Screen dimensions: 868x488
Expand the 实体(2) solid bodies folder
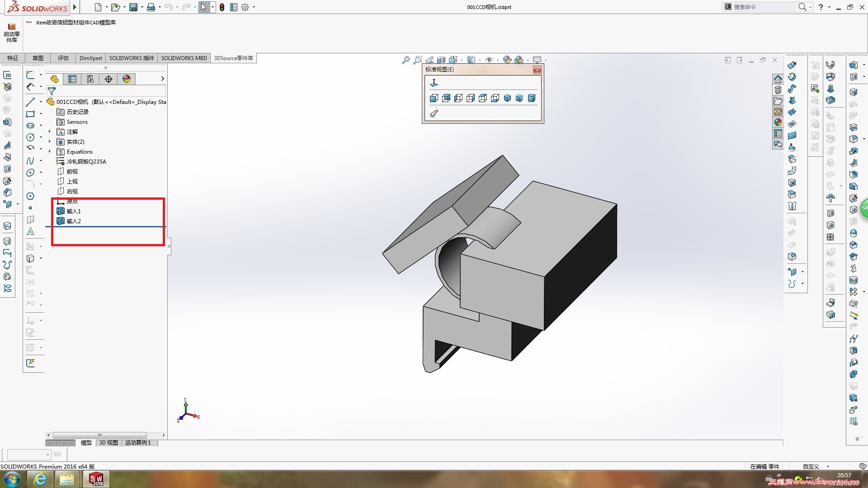50,141
